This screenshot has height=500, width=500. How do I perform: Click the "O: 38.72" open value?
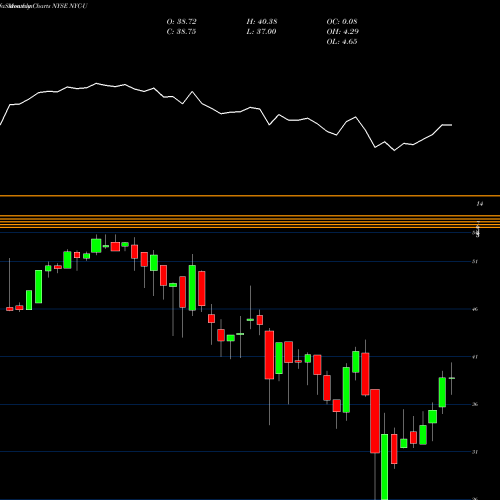[181, 22]
